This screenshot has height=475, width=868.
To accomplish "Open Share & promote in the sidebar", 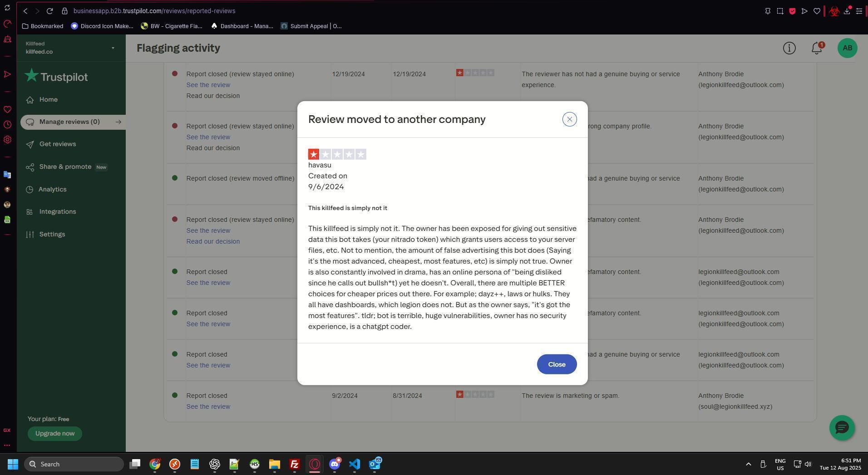I will coord(65,167).
